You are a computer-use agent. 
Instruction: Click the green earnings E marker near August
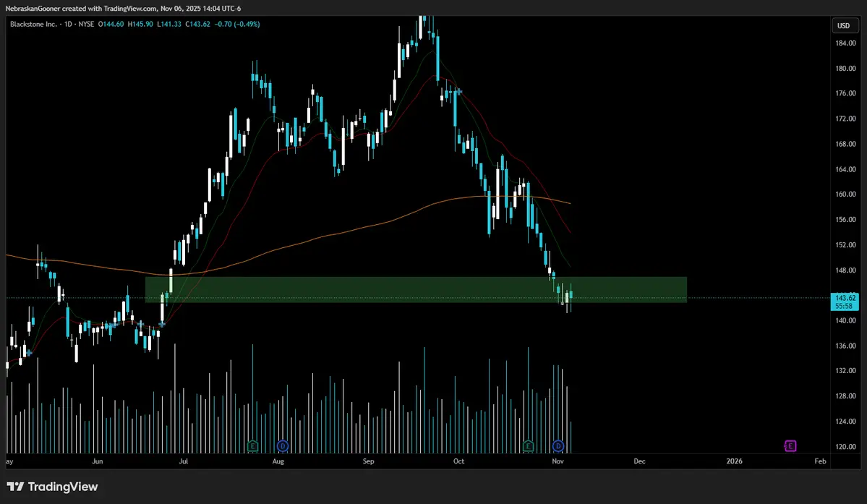(x=252, y=445)
